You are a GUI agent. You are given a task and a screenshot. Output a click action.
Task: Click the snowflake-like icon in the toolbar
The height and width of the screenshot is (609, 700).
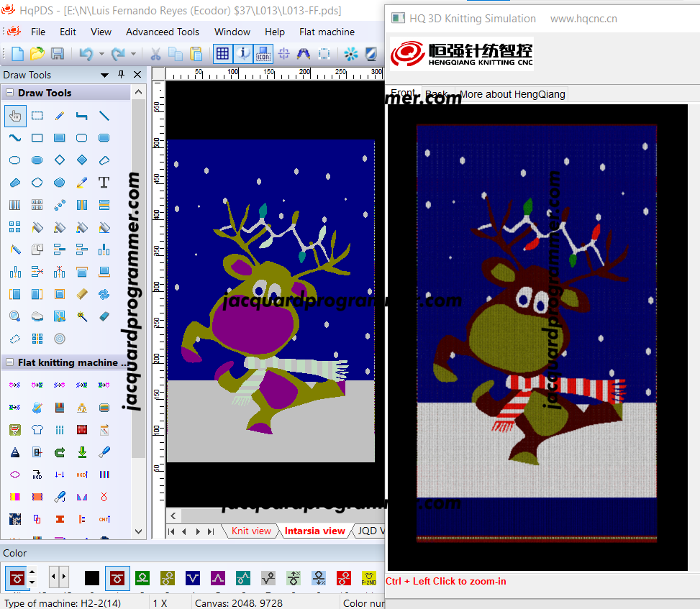point(350,54)
